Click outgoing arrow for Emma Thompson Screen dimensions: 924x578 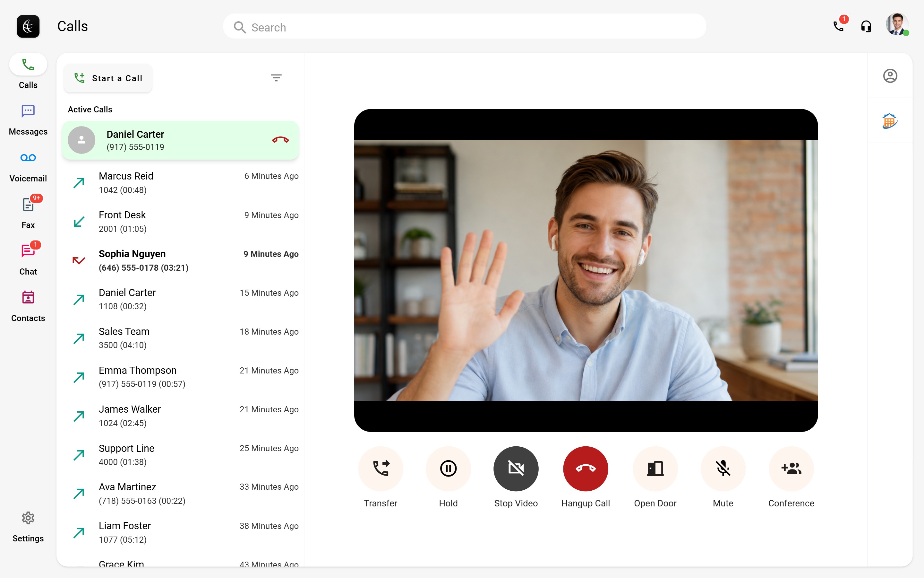79,377
